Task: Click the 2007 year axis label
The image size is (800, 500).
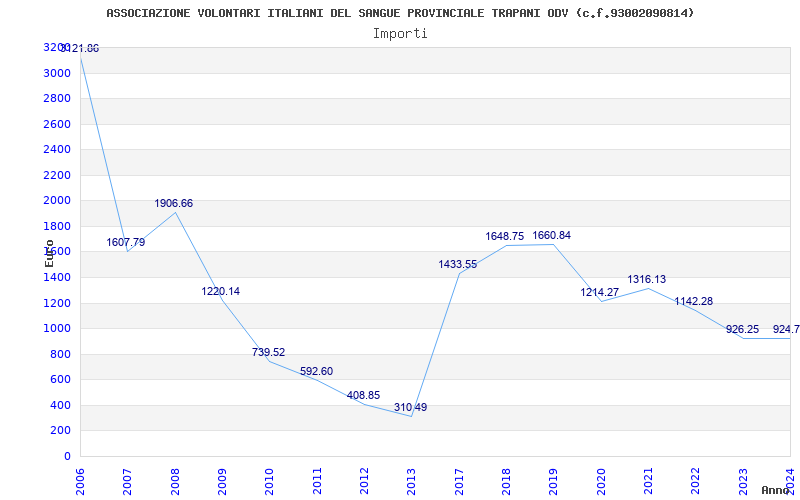Action: [128, 481]
